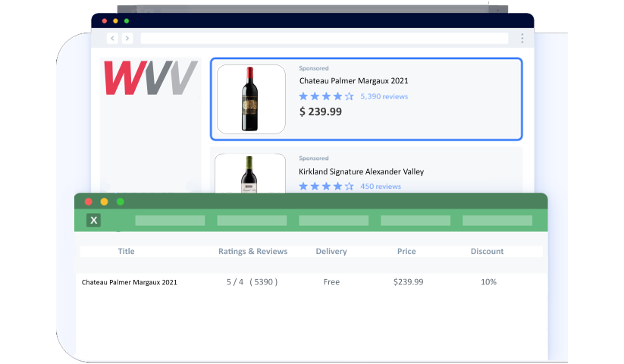
Task: Click the browser forward arrow
Action: click(x=127, y=38)
